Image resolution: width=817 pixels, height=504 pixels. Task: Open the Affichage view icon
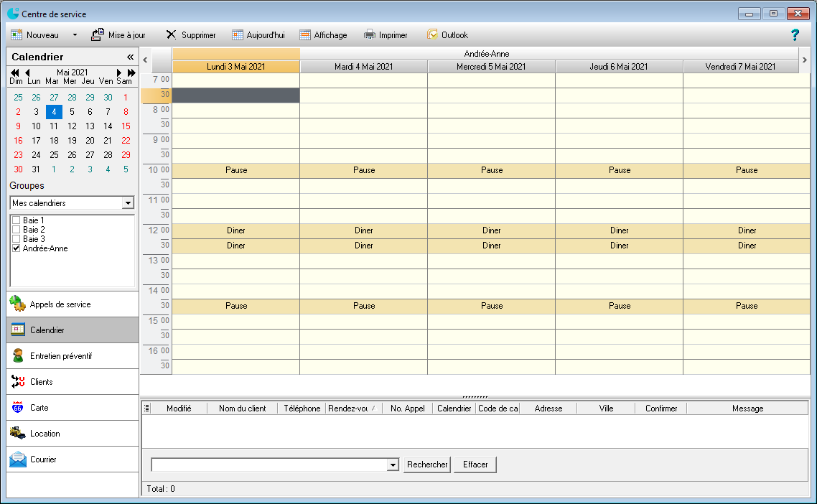tap(305, 35)
